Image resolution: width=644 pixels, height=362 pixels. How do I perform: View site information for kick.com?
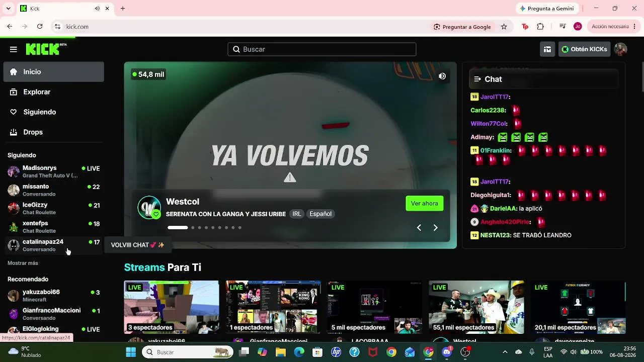(x=58, y=27)
